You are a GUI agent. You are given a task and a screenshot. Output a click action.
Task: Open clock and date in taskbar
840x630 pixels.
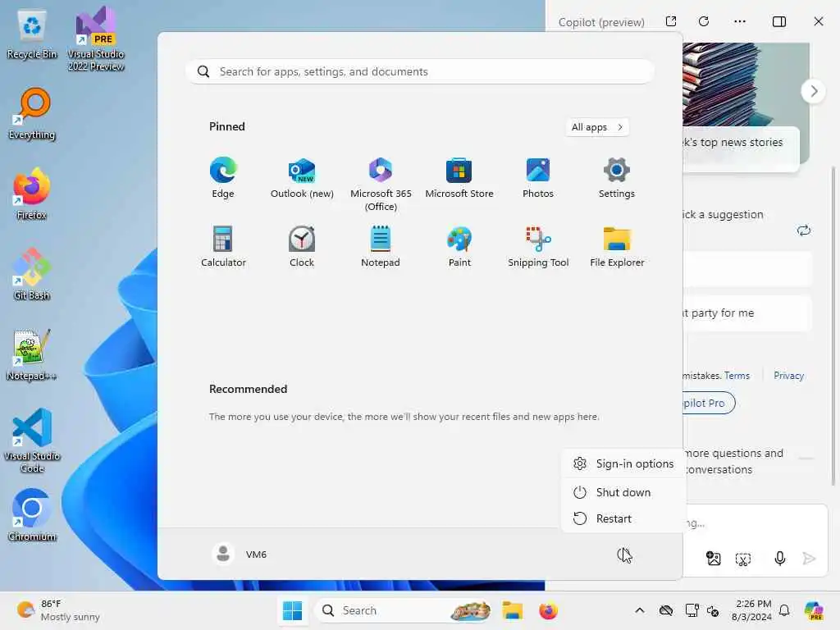tap(752, 610)
